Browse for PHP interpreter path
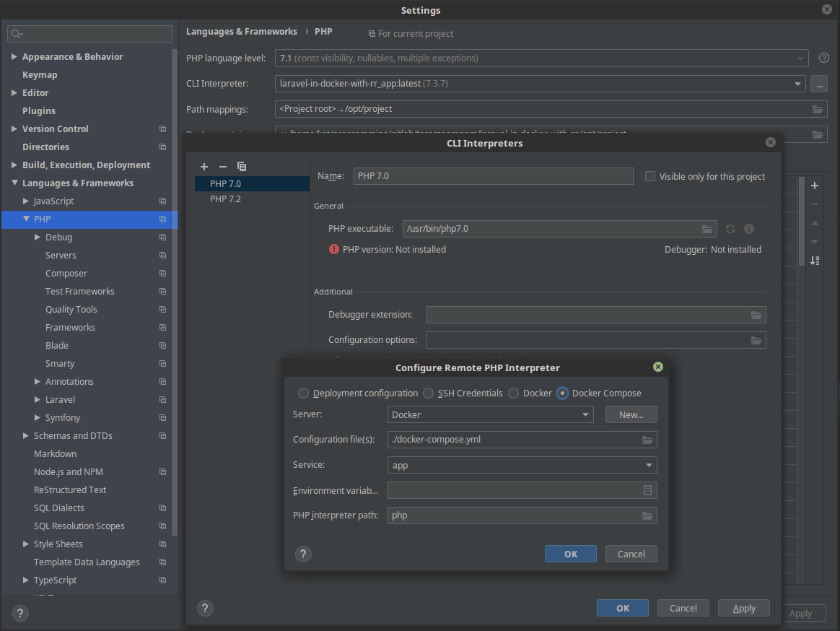The width and height of the screenshot is (840, 631). (x=647, y=515)
